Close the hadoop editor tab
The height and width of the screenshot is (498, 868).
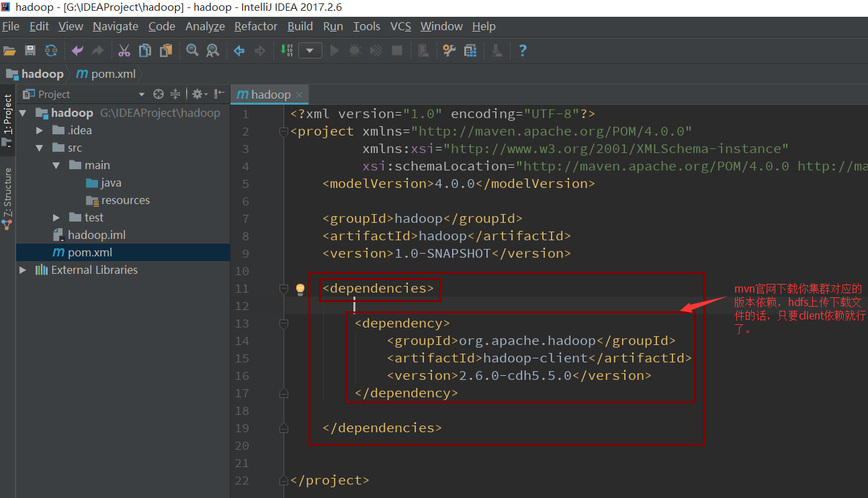point(300,95)
